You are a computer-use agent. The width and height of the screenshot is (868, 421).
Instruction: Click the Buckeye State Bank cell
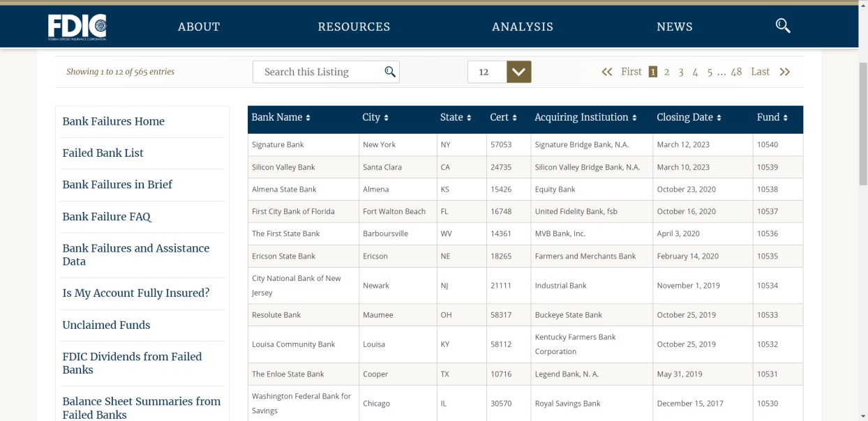[592, 315]
